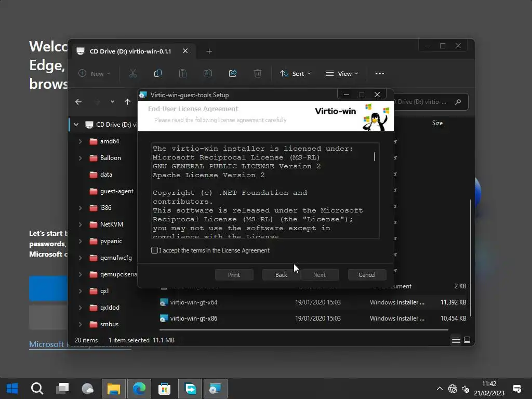Click the Paste icon in Explorer toolbar
This screenshot has width=532, height=399.
[x=182, y=73]
